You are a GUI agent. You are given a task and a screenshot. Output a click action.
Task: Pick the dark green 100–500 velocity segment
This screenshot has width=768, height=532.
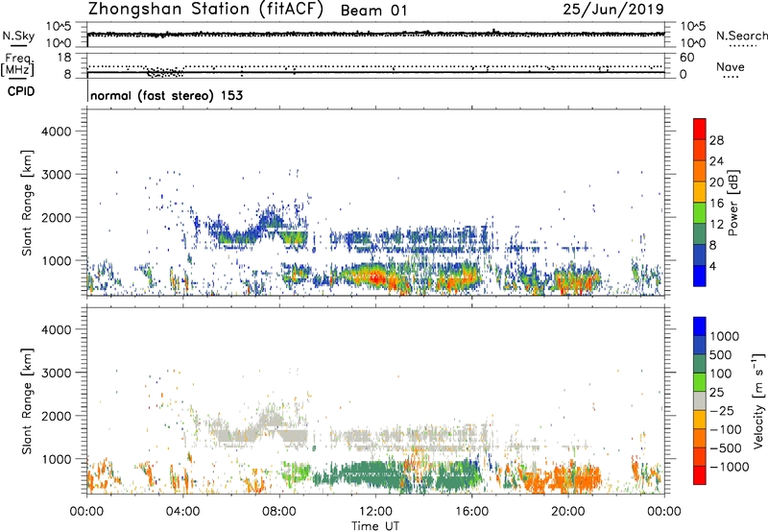pos(700,364)
